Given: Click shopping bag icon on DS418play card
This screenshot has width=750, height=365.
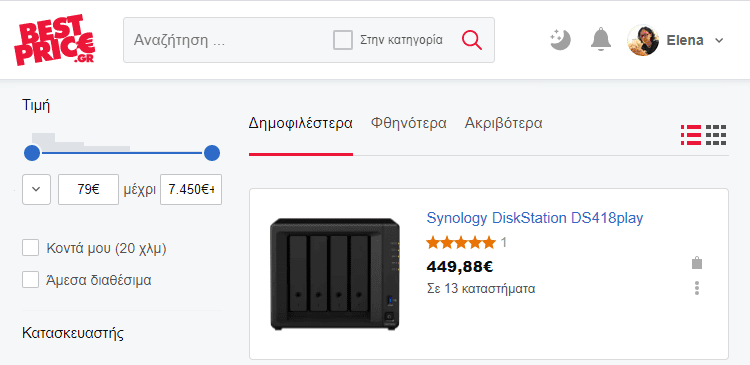Looking at the screenshot, I should [697, 263].
